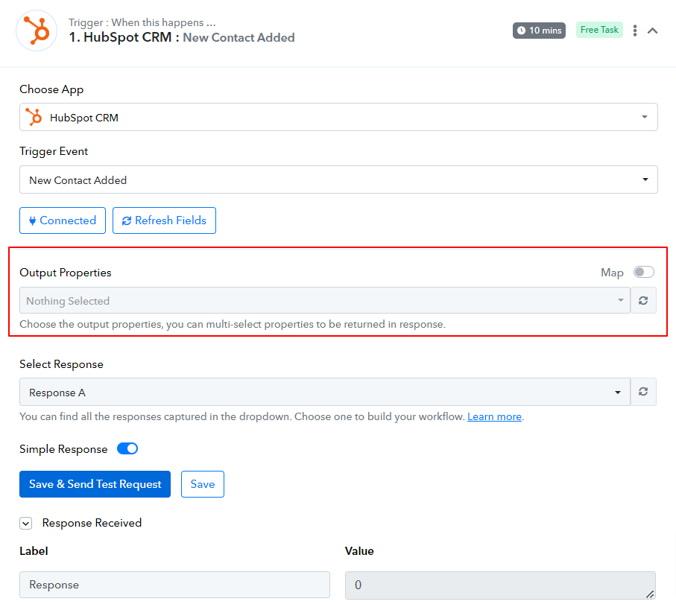The height and width of the screenshot is (616, 676).
Task: Collapse the Response Received section
Action: tap(26, 524)
